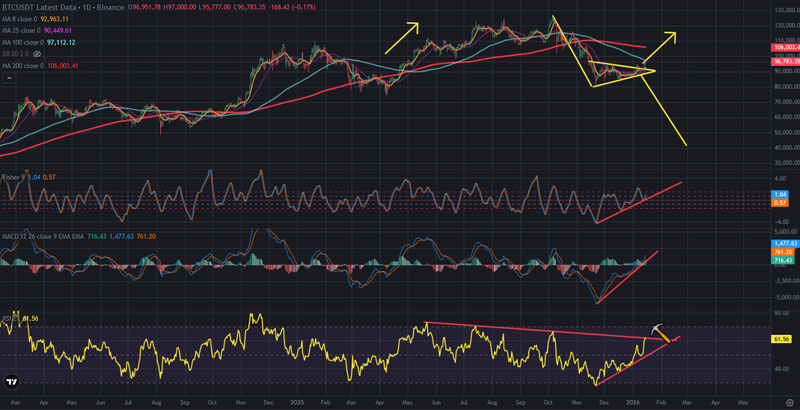
Task: Click the TradingView logo in bottom-left corner
Action: coord(13,382)
